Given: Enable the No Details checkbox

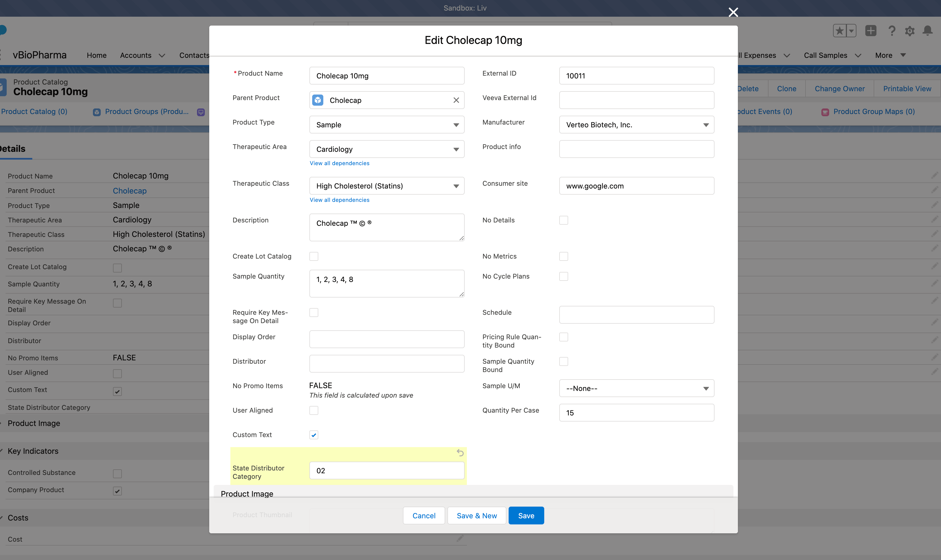Looking at the screenshot, I should click(x=564, y=220).
